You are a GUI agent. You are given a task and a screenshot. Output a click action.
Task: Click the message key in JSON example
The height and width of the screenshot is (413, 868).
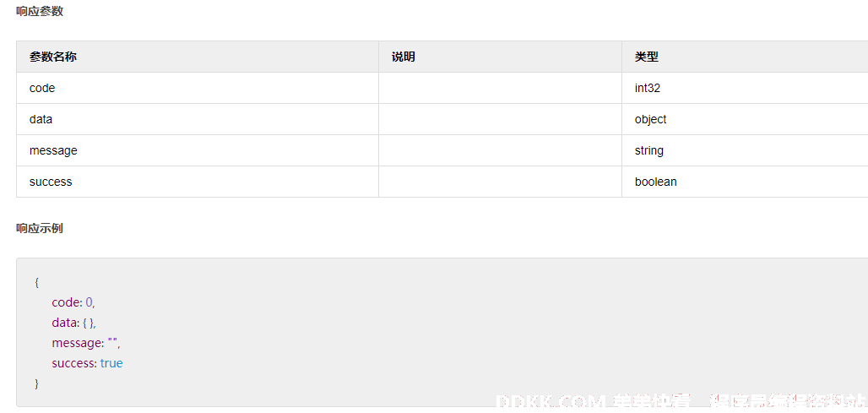(76, 343)
